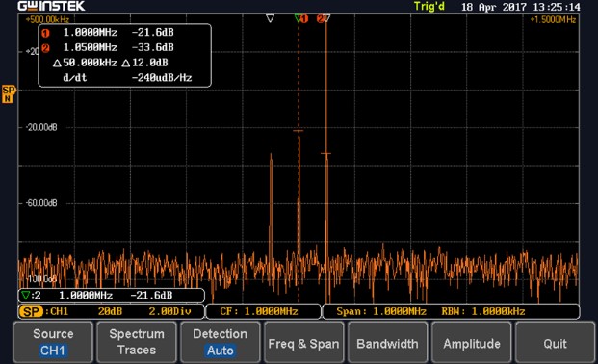Select cursor marker 2 at top
Viewport: 598px width, 364px height.
coord(321,18)
